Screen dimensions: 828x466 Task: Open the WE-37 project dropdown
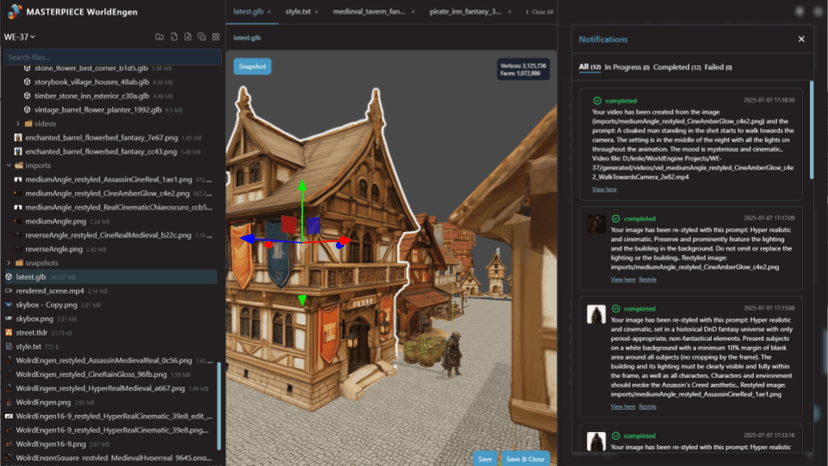coord(20,37)
